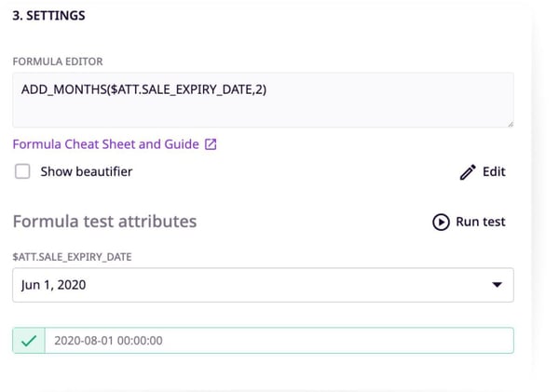Click the Run test play icon
Image resolution: width=559 pixels, height=392 pixels.
441,222
